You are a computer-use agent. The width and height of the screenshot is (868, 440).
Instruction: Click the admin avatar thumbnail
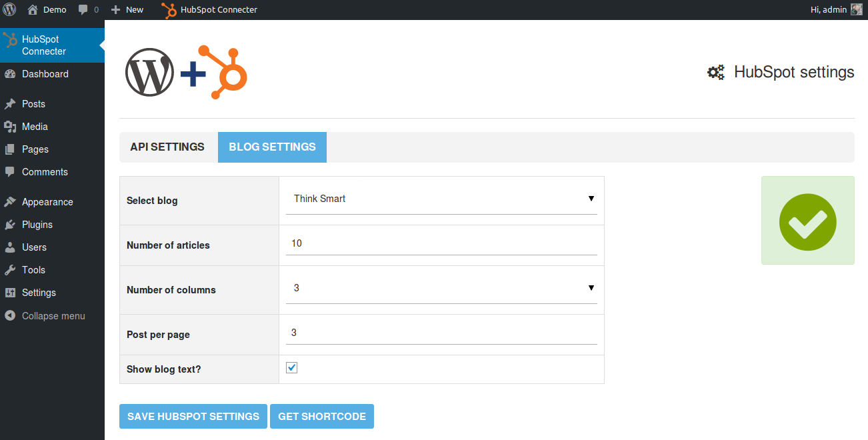(857, 9)
